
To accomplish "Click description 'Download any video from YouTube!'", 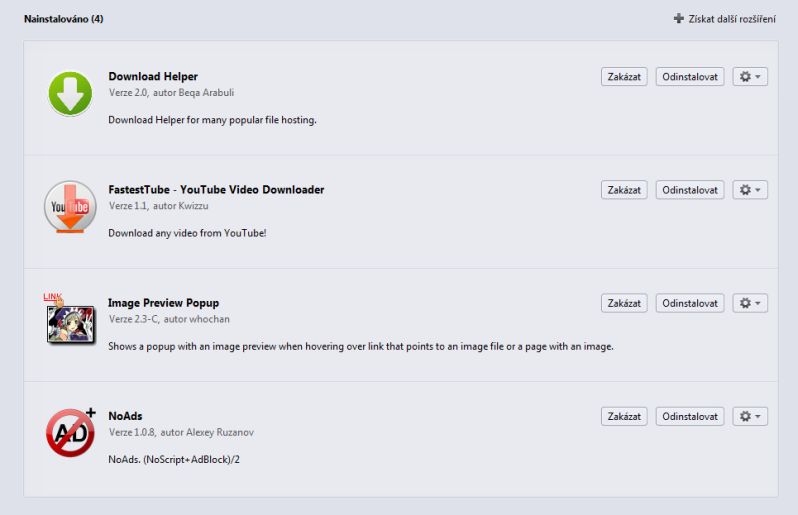I will (187, 233).
